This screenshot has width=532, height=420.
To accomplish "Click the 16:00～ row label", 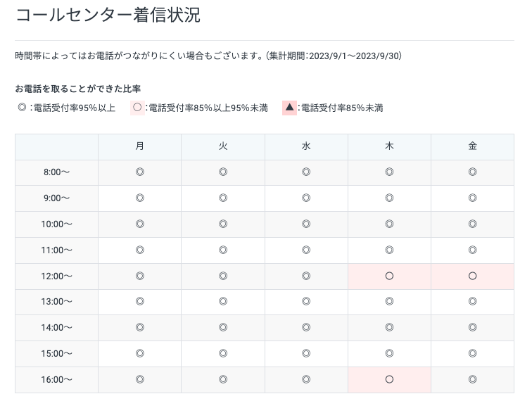I will coord(57,380).
